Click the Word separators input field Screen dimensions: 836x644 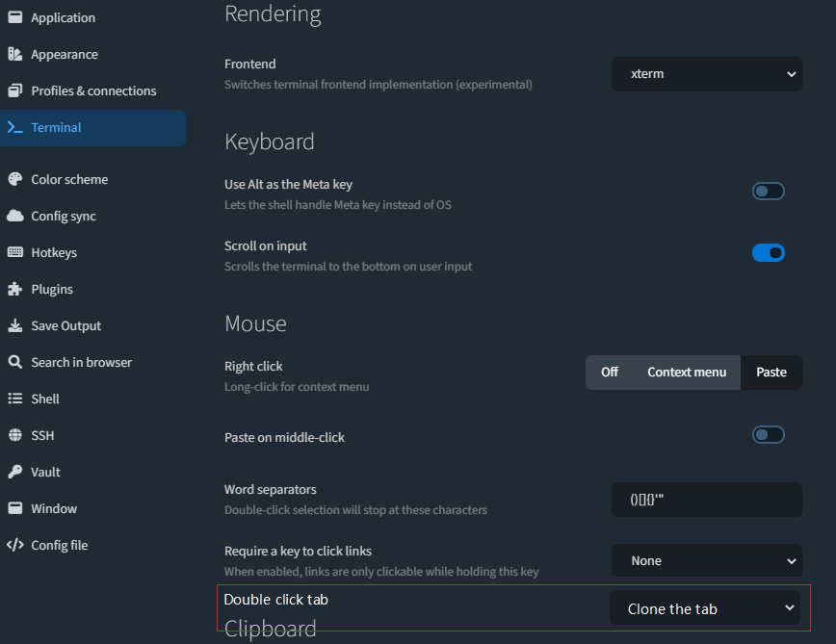pyautogui.click(x=706, y=499)
